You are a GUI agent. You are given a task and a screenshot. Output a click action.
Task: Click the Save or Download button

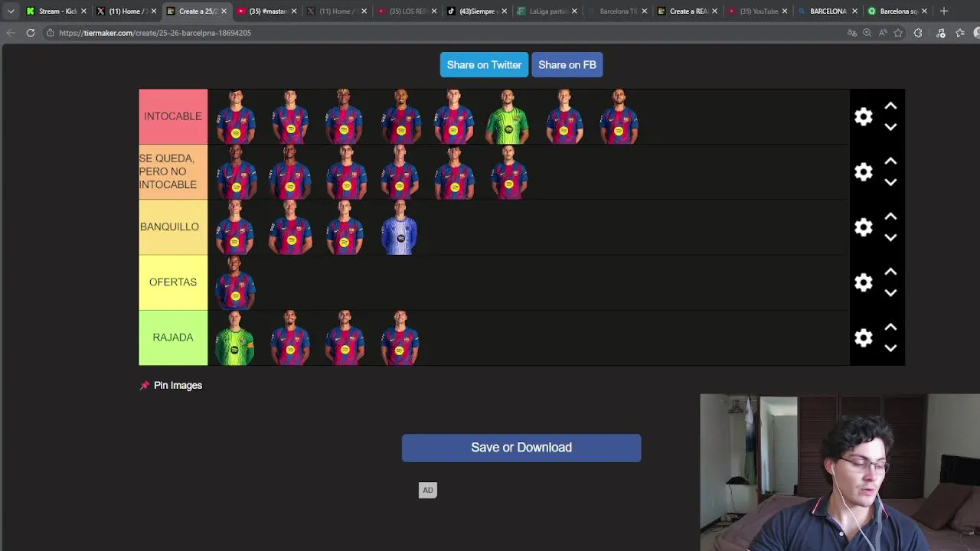[521, 448]
